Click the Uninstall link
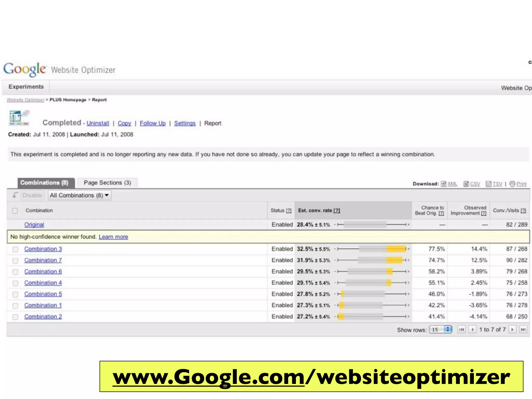The image size is (532, 399). (x=98, y=123)
